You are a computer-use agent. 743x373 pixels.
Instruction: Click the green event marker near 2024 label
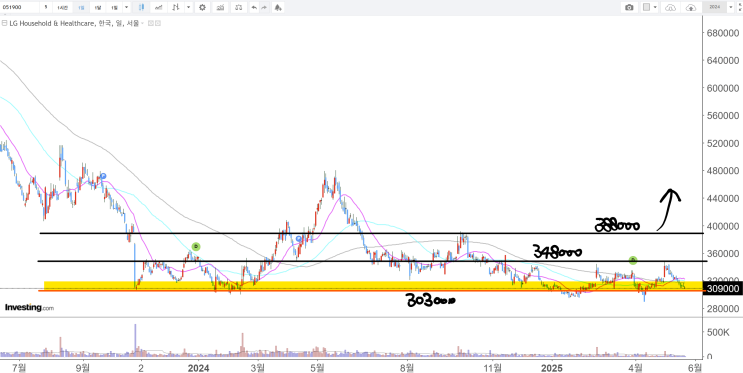coord(196,246)
